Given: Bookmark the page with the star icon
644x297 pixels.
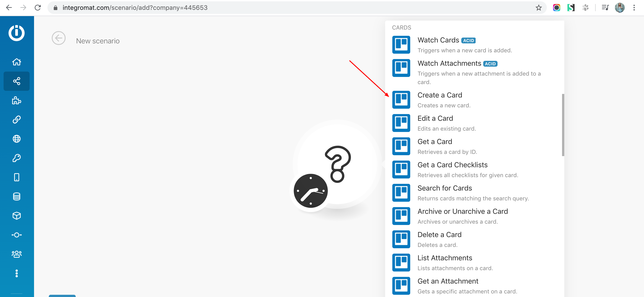Looking at the screenshot, I should pyautogui.click(x=539, y=8).
